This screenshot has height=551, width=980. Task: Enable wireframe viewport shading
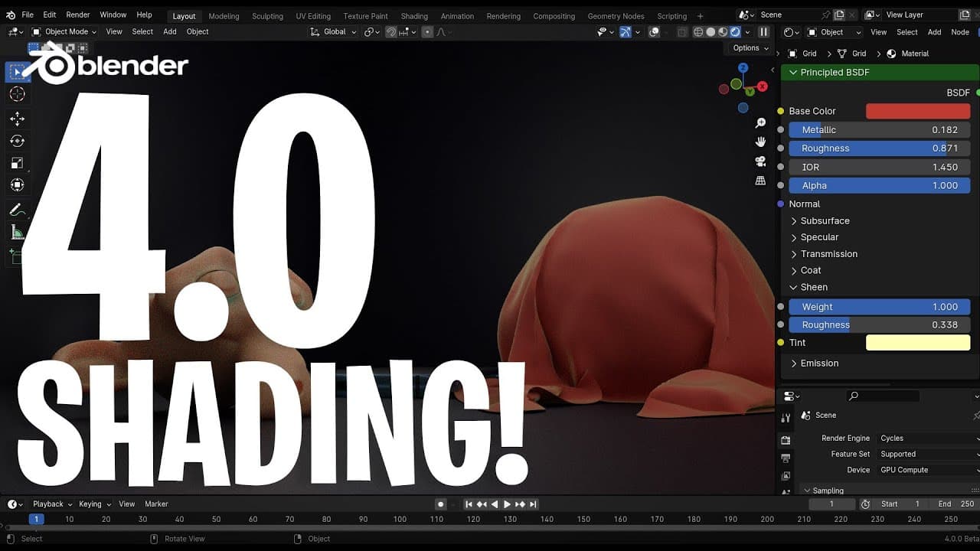pyautogui.click(x=698, y=32)
